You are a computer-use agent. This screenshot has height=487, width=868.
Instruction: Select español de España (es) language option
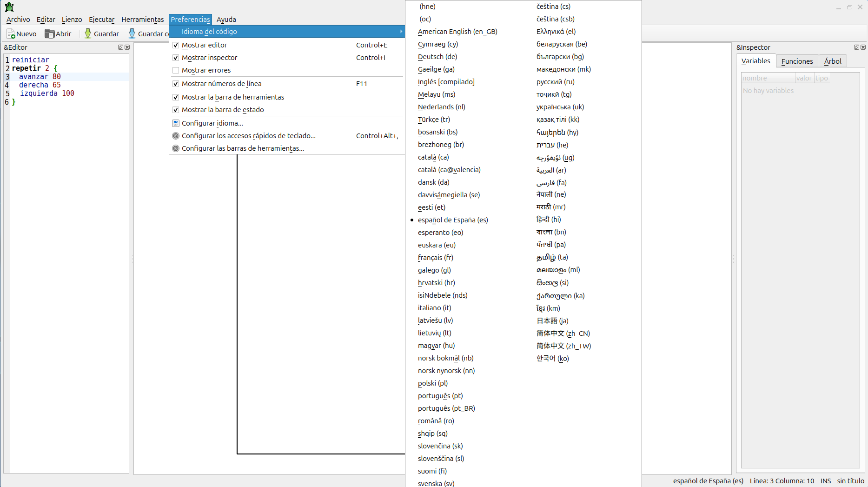pos(452,220)
